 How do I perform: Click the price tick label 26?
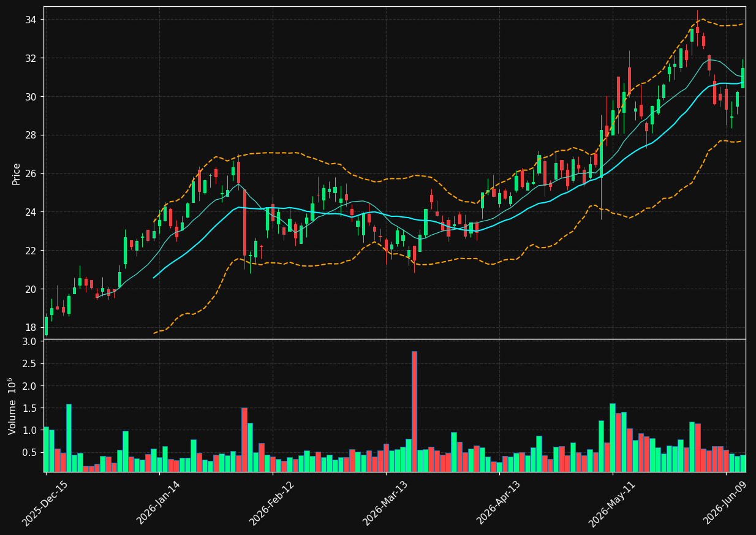(x=31, y=174)
